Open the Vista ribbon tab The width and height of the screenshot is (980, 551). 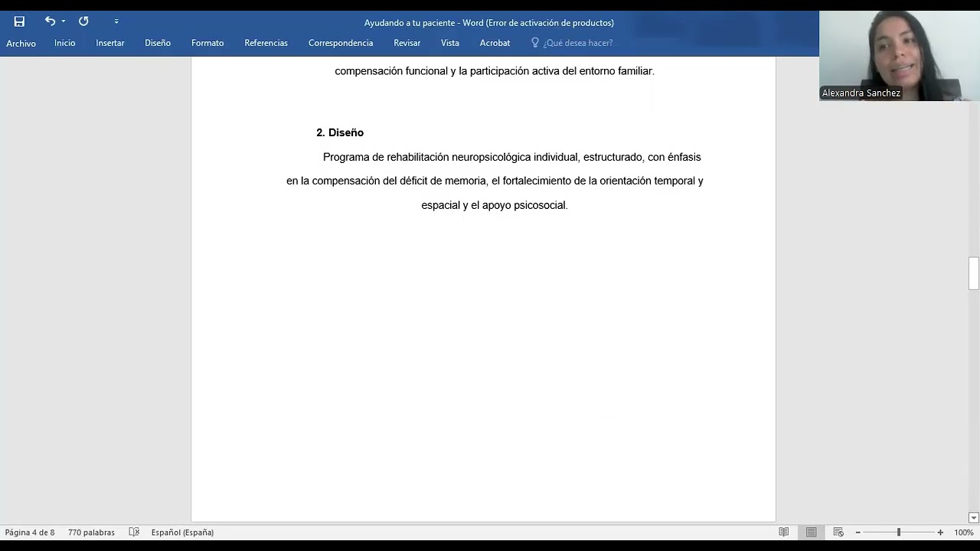click(x=450, y=43)
